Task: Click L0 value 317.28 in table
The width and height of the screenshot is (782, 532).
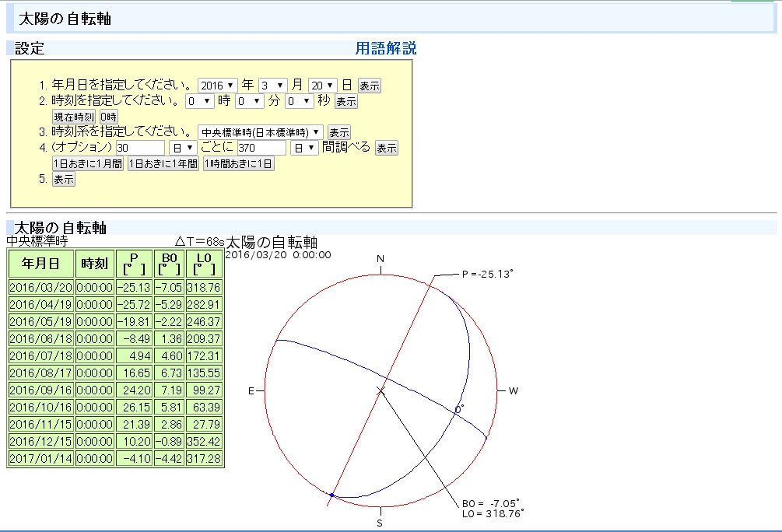Action: pyautogui.click(x=204, y=458)
